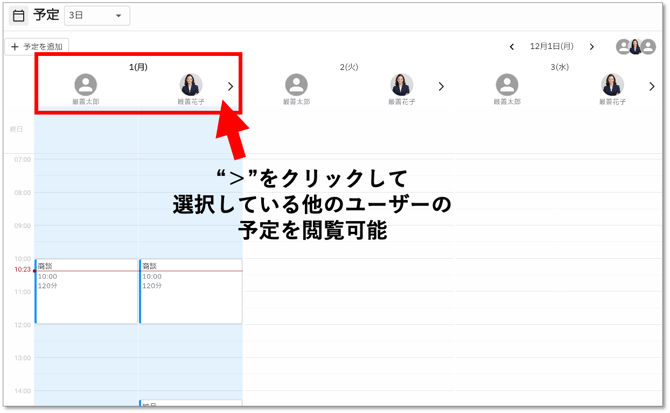
Task: Go to next date with right arrow
Action: [x=591, y=47]
